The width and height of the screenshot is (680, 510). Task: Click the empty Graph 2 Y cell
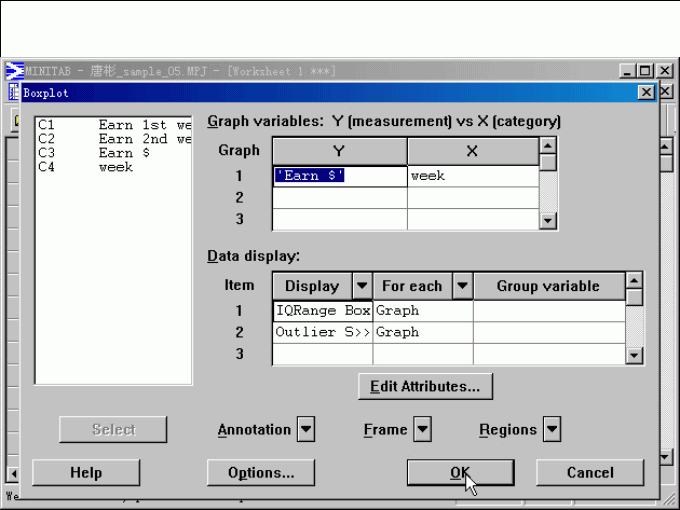339,198
